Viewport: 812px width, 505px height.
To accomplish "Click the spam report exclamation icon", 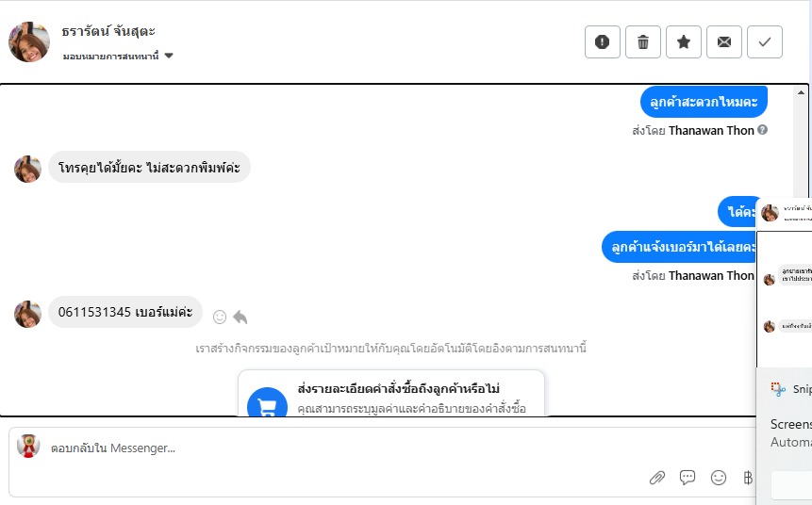I will [x=603, y=41].
